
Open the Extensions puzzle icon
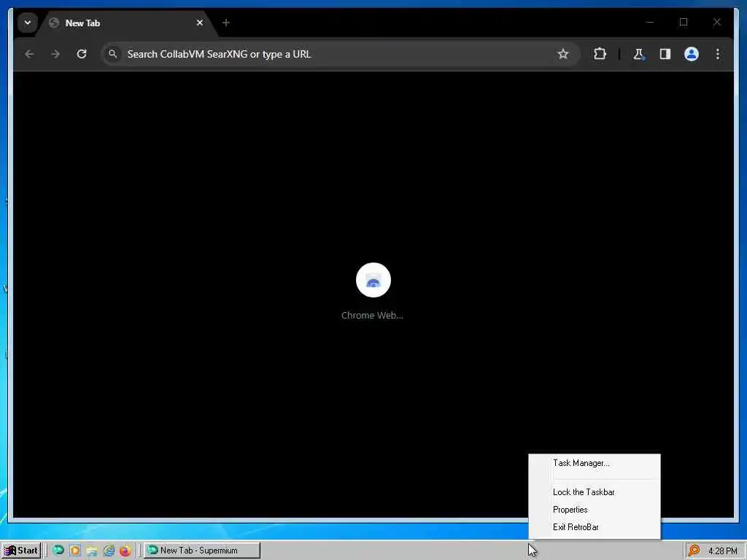[600, 54]
